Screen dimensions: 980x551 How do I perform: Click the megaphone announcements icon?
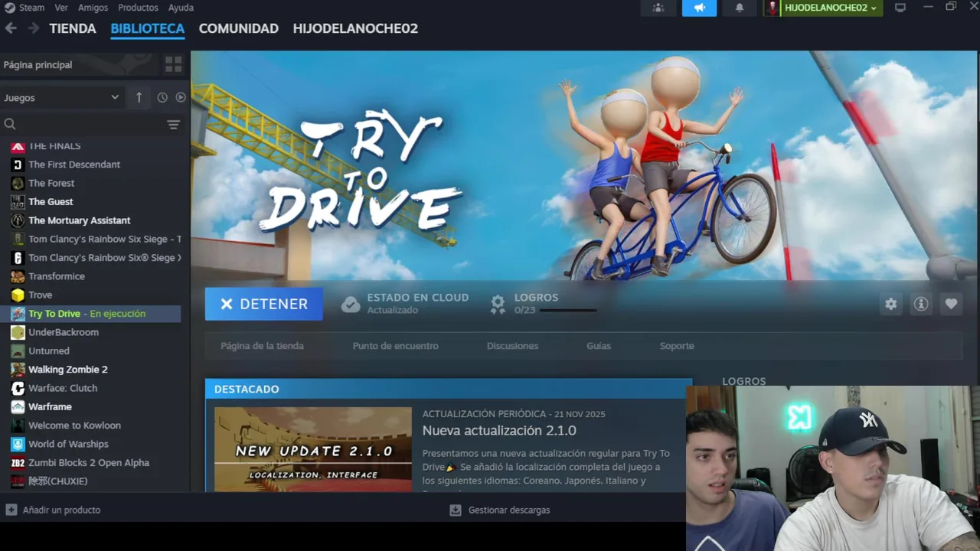coord(699,8)
